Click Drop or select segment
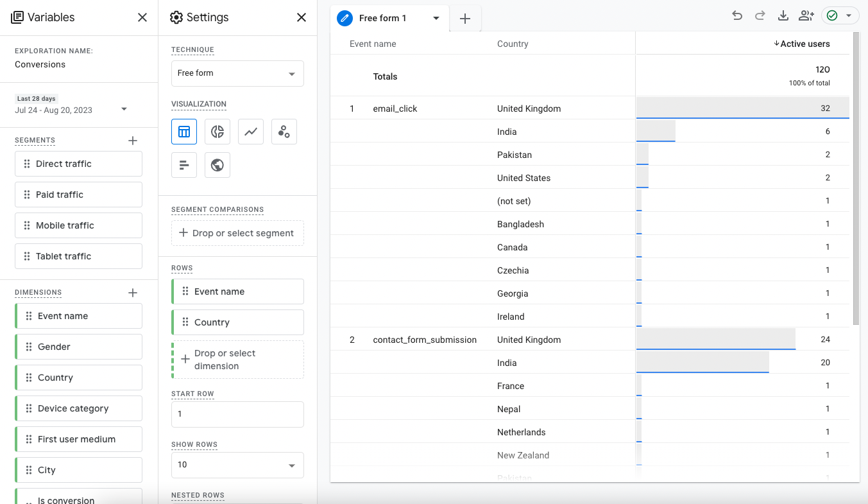Viewport: 868px width, 504px height. (x=237, y=233)
